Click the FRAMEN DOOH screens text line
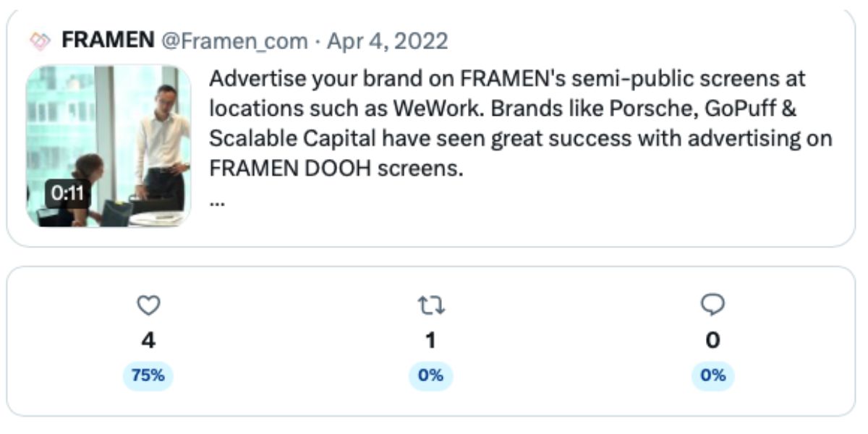The image size is (868, 434). pyautogui.click(x=335, y=169)
